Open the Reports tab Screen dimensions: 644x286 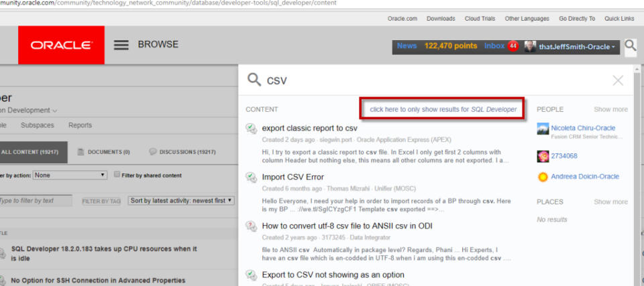pos(80,125)
